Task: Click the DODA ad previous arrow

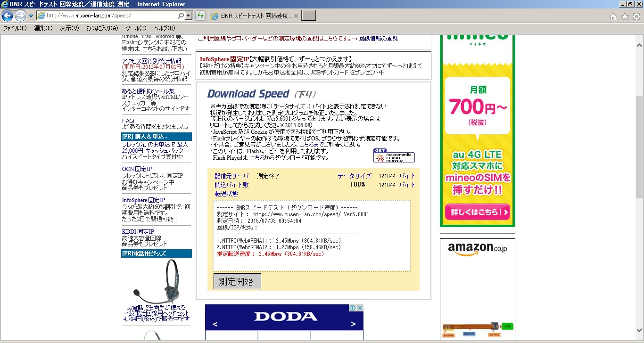Action: pos(215,324)
